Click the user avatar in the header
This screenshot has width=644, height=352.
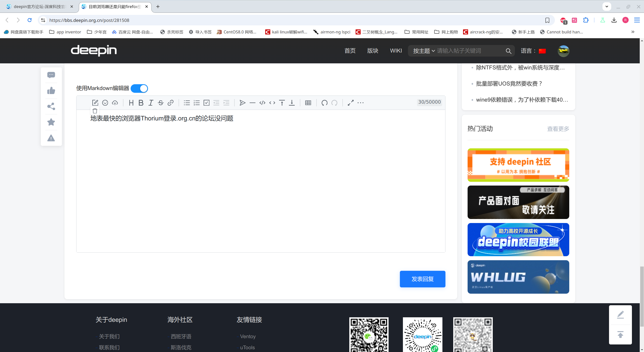click(563, 51)
